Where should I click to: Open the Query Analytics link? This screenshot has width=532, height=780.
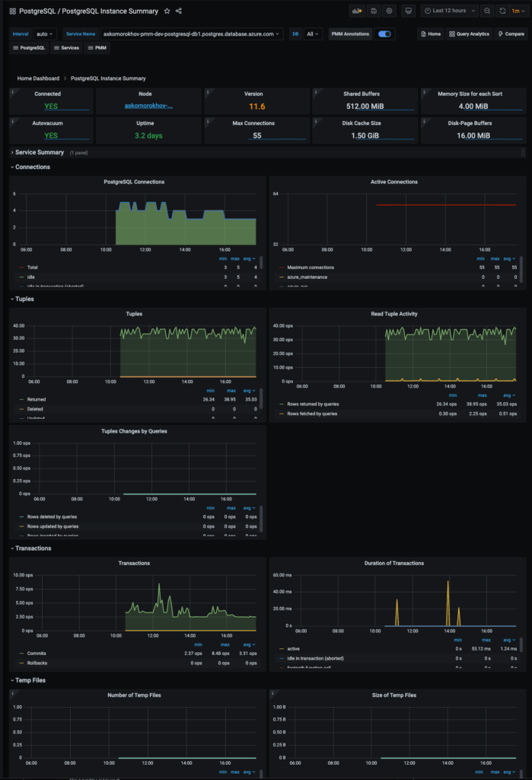point(469,34)
